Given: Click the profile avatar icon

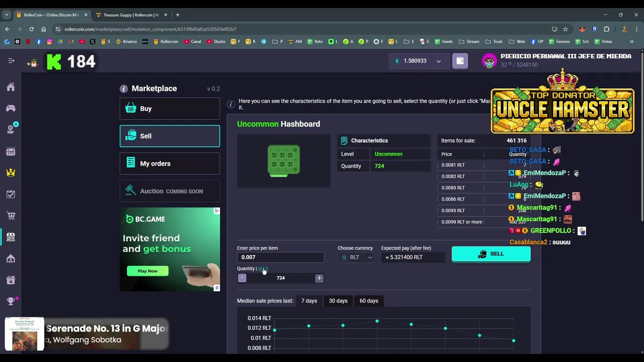Looking at the screenshot, I should point(489,61).
